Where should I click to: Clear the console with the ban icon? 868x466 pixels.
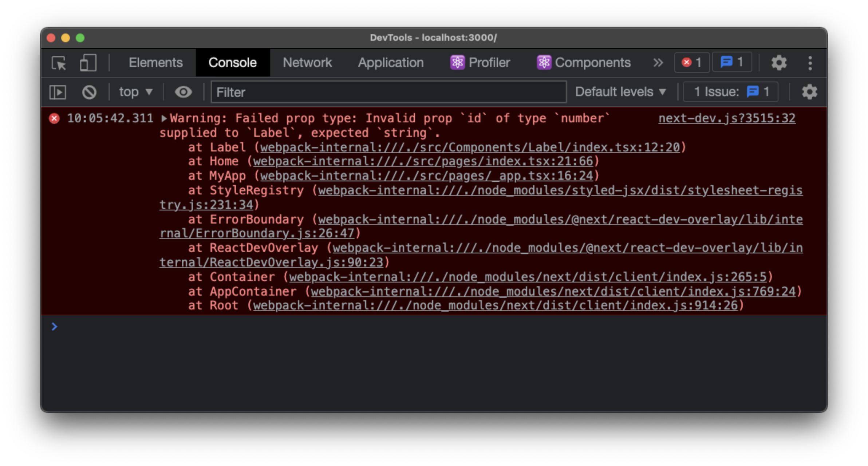[x=89, y=92]
